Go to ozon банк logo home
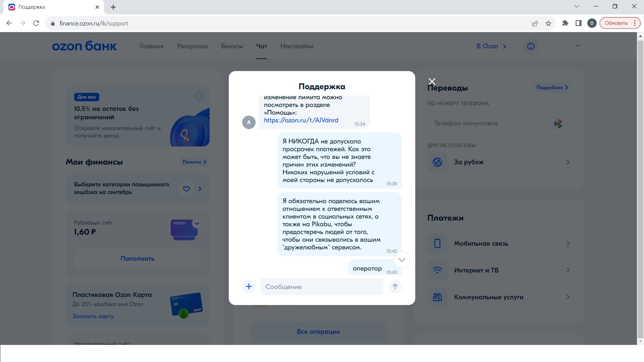Image resolution: width=644 pixels, height=362 pixels. click(x=85, y=46)
